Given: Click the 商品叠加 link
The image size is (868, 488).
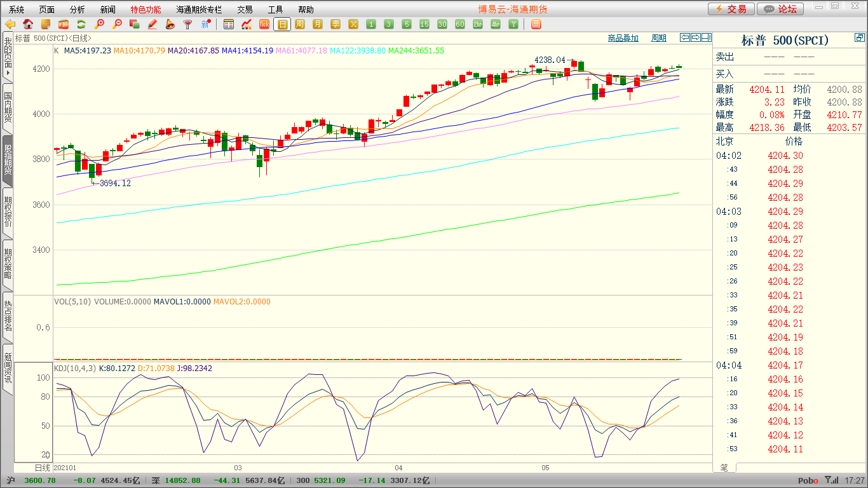Looking at the screenshot, I should coord(623,38).
